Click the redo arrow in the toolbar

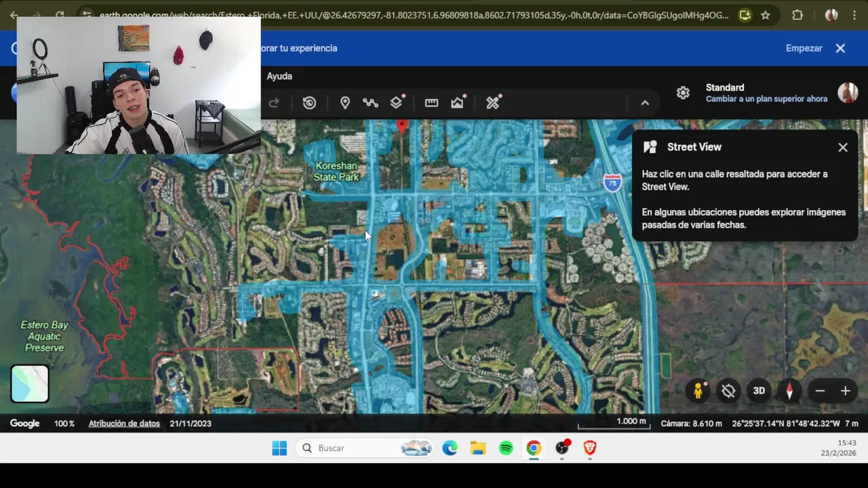point(274,103)
